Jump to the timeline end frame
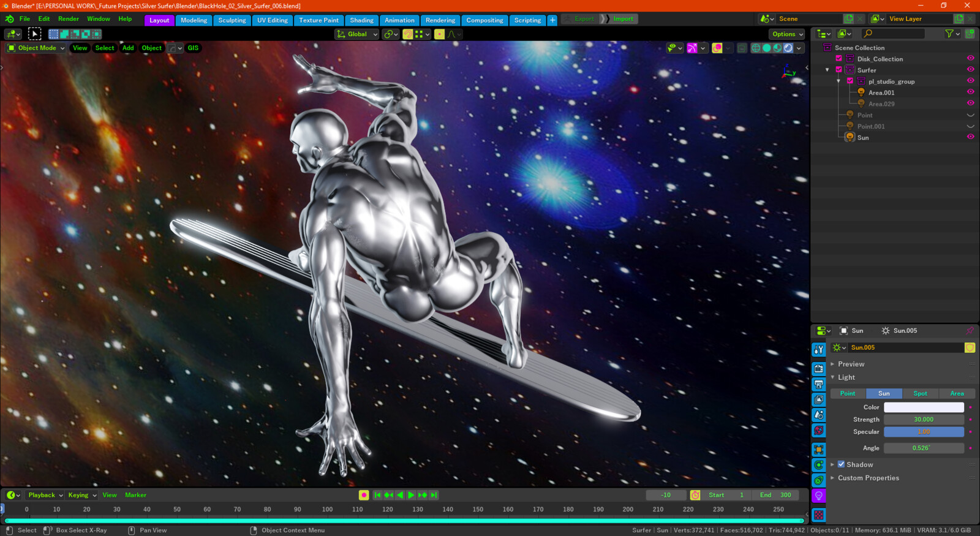Screen dimensions: 980x536 [434, 495]
